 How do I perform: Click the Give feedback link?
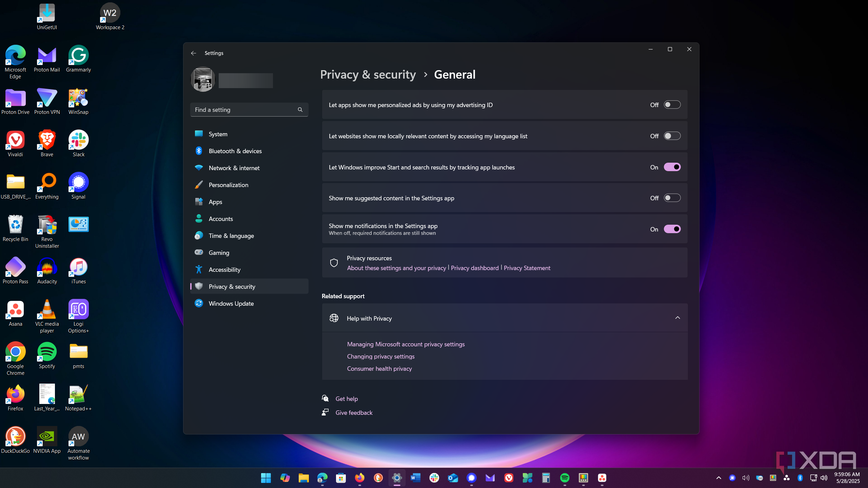pos(354,412)
